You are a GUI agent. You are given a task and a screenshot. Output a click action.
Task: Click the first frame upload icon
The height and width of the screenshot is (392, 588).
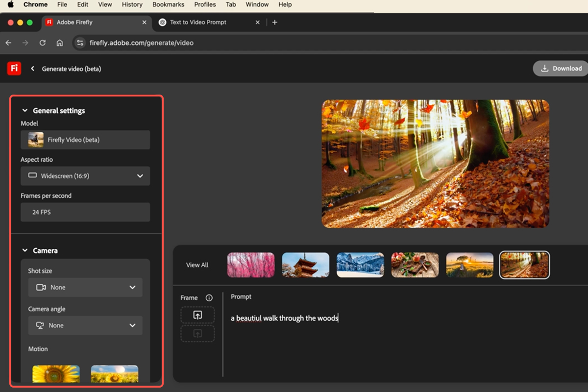(x=197, y=315)
